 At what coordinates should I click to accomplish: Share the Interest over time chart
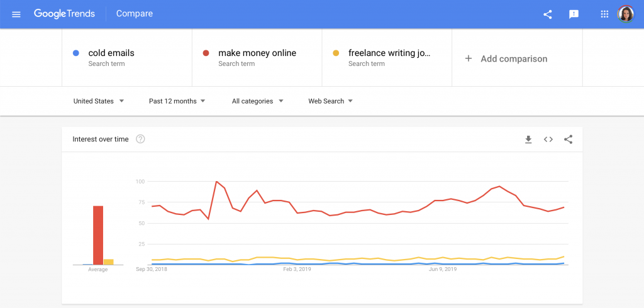click(569, 140)
